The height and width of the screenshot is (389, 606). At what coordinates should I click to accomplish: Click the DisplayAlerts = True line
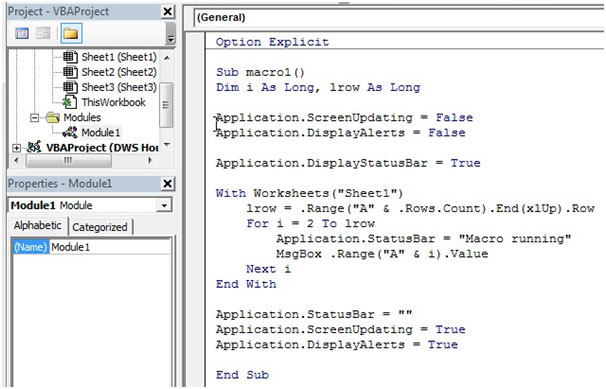pyautogui.click(x=337, y=344)
